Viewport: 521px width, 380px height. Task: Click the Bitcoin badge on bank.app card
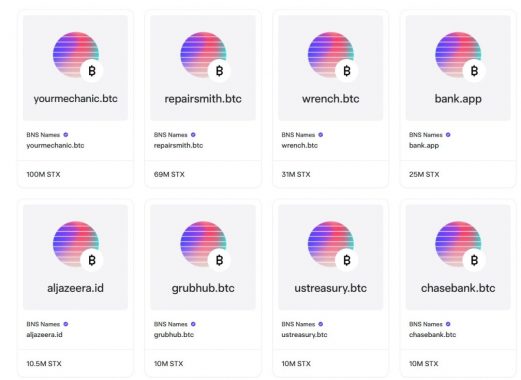pos(474,71)
